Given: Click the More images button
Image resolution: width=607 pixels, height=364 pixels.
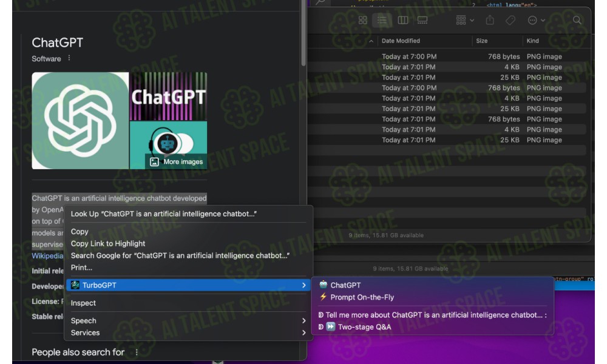Looking at the screenshot, I should [177, 162].
